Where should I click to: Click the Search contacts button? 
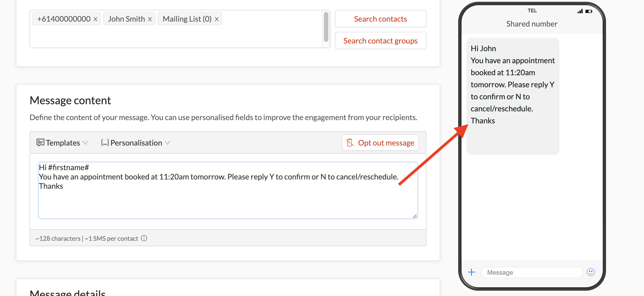pos(380,19)
